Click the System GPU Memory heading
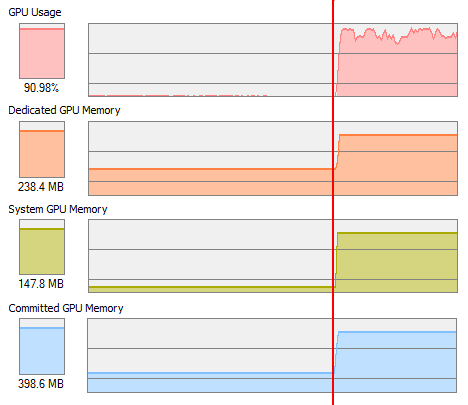This screenshot has width=468, height=405. coord(58,209)
